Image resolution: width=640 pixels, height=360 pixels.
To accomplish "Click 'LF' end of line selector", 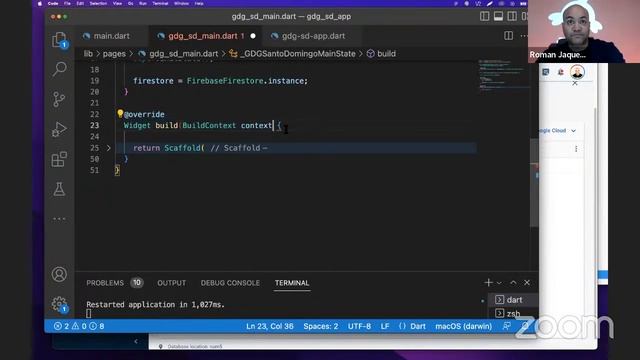I will tap(384, 326).
